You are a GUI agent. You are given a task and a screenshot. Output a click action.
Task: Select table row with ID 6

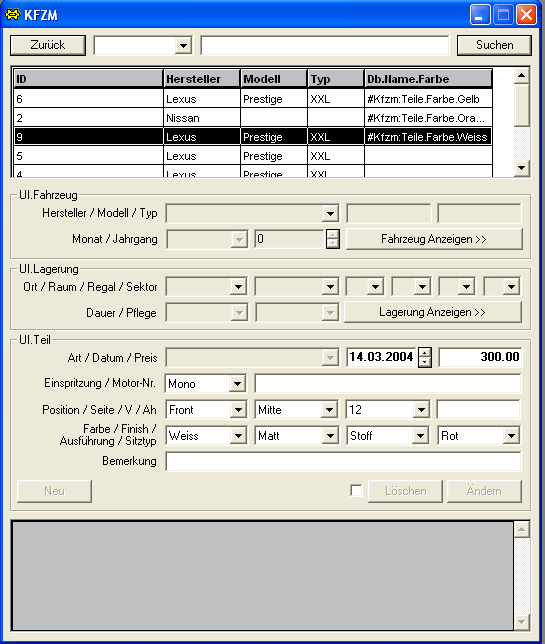coord(253,99)
